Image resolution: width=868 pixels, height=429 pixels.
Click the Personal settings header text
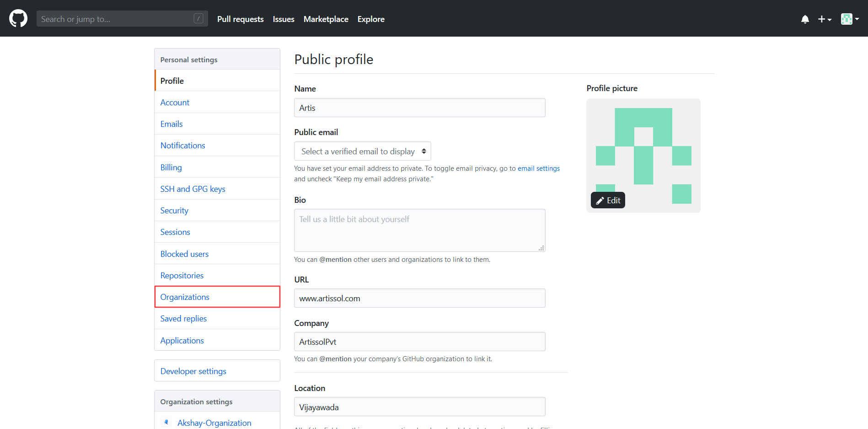(x=189, y=60)
